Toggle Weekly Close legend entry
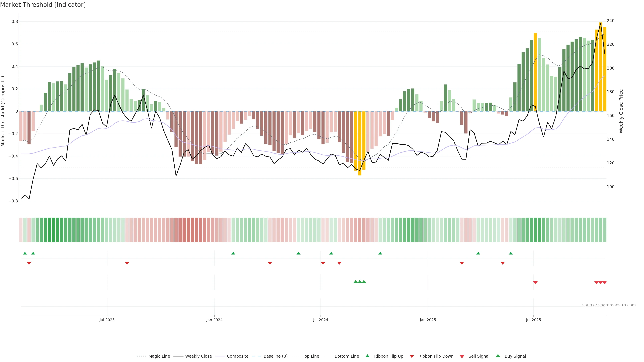 coord(198,356)
